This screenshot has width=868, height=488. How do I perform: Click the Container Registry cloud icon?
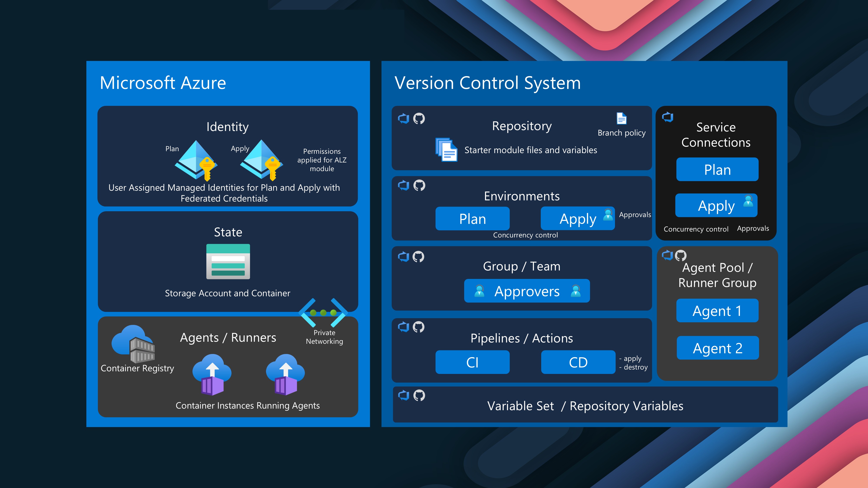coord(133,344)
